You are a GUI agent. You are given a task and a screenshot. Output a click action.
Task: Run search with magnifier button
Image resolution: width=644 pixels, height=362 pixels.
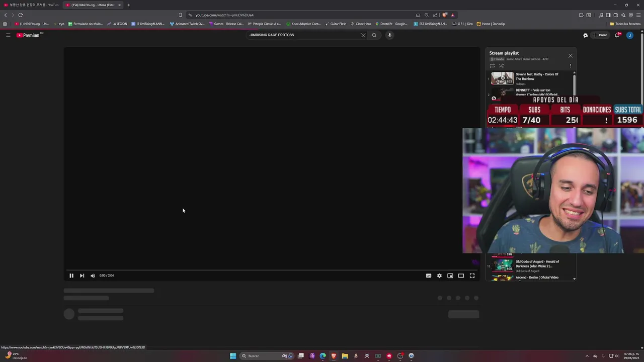374,35
